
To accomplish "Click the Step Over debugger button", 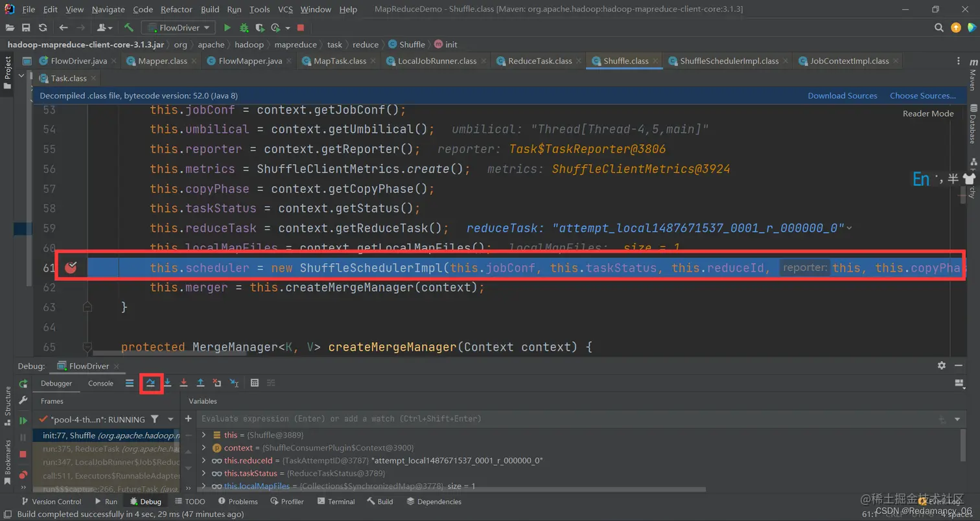I will [x=150, y=383].
